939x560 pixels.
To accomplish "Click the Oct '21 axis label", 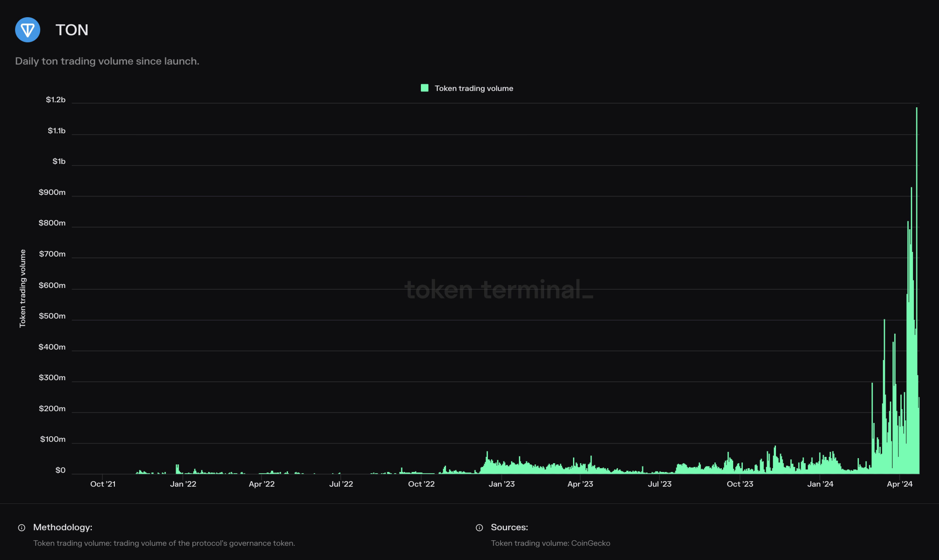I will [x=103, y=484].
